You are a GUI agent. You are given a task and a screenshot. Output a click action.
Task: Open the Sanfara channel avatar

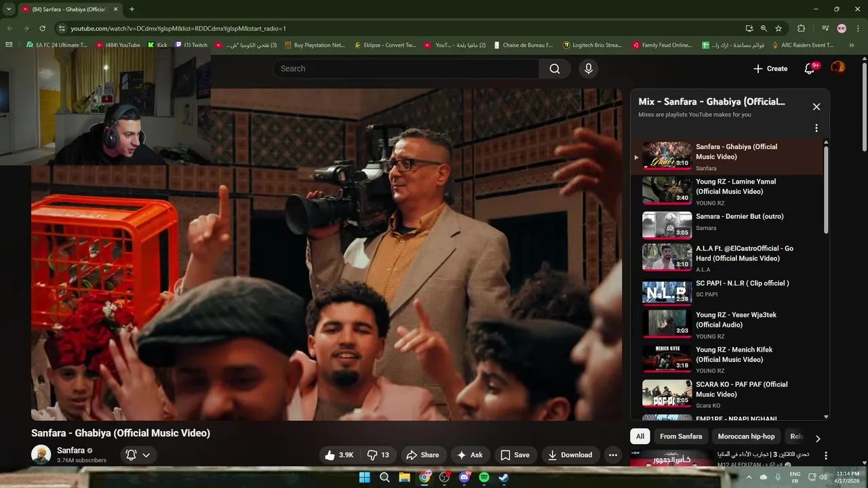pyautogui.click(x=41, y=455)
